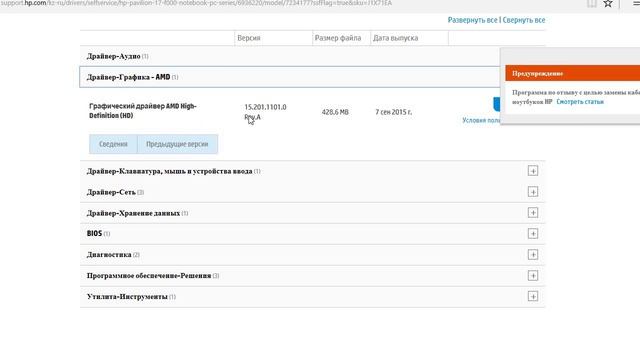640x360 pixels.
Task: Click the browser address bar URL
Action: (196, 3)
